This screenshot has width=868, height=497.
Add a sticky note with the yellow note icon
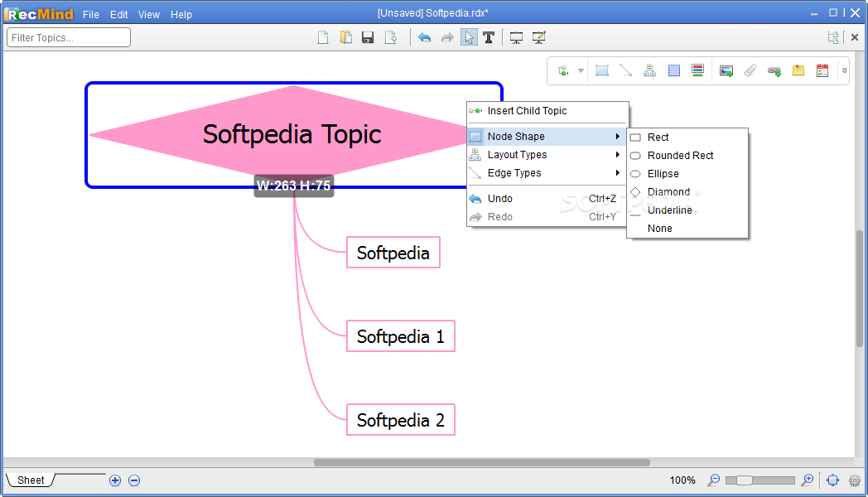click(x=798, y=71)
